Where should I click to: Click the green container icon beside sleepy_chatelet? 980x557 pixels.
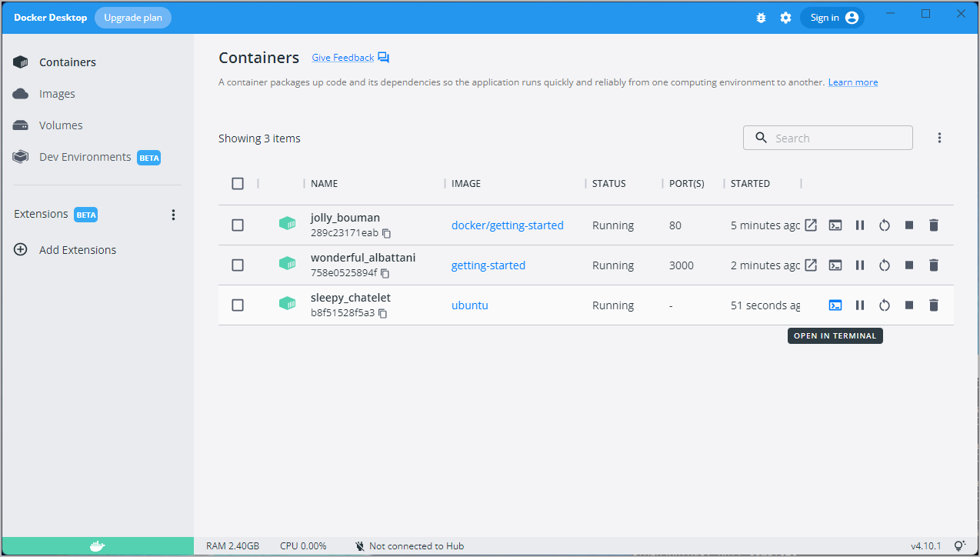click(x=287, y=304)
